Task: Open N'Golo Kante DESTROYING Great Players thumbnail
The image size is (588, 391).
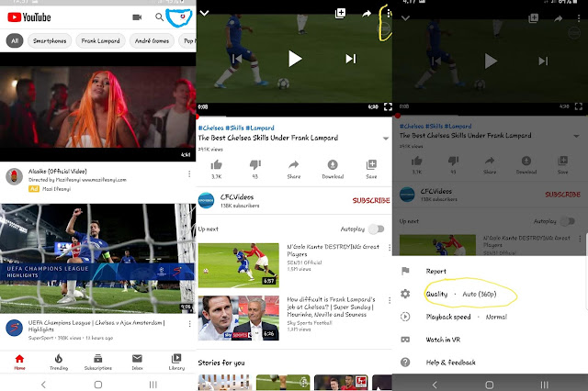Action: 239,265
